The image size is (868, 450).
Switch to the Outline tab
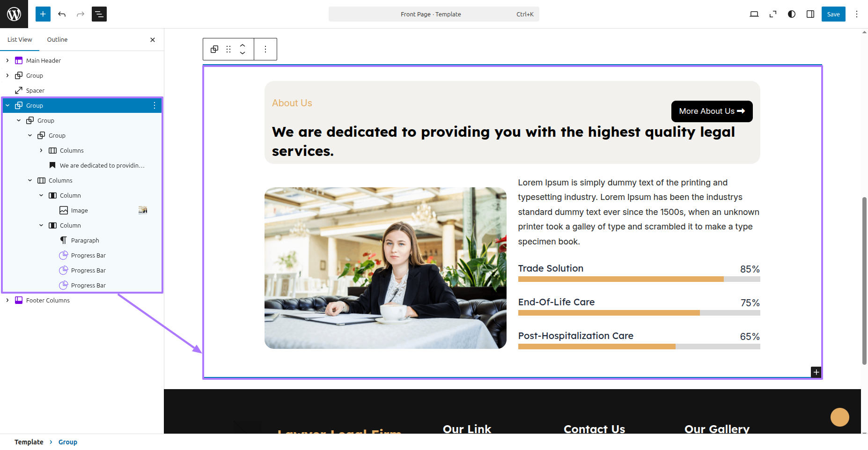coord(57,40)
